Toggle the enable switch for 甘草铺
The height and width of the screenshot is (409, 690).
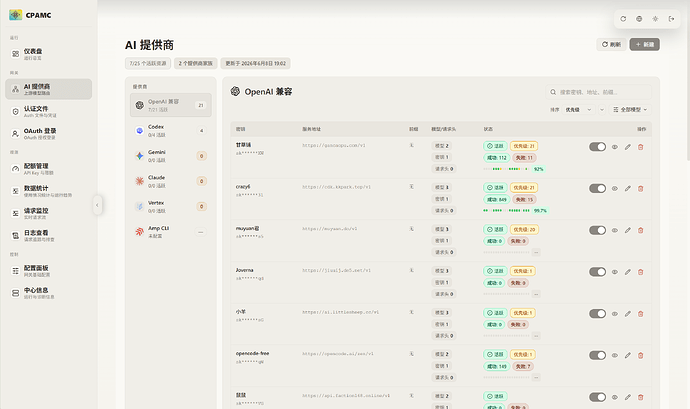[598, 147]
